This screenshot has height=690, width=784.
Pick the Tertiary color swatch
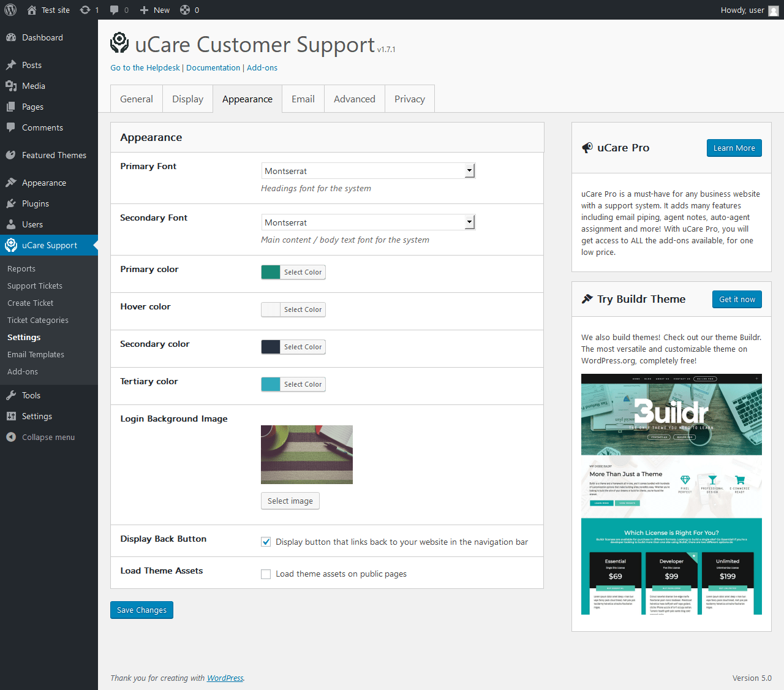271,384
